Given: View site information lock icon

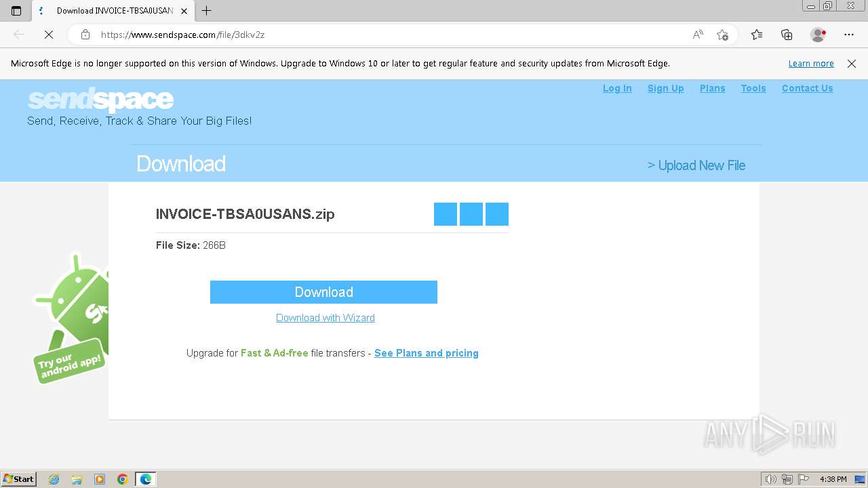Looking at the screenshot, I should [x=85, y=35].
